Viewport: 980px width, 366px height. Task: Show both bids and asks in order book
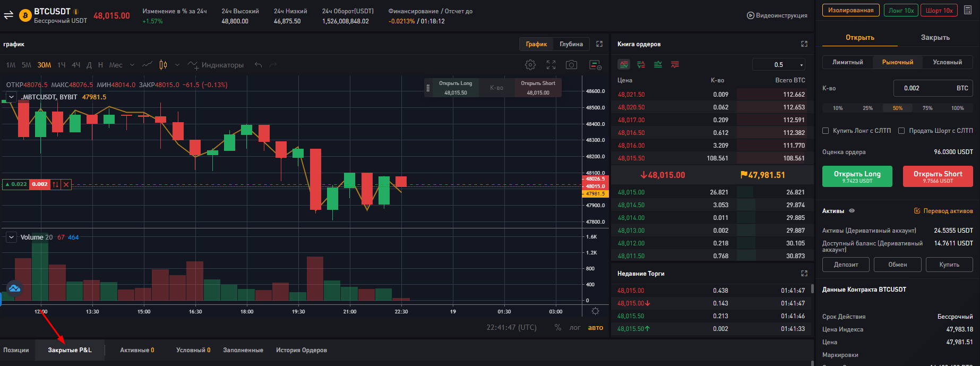624,64
